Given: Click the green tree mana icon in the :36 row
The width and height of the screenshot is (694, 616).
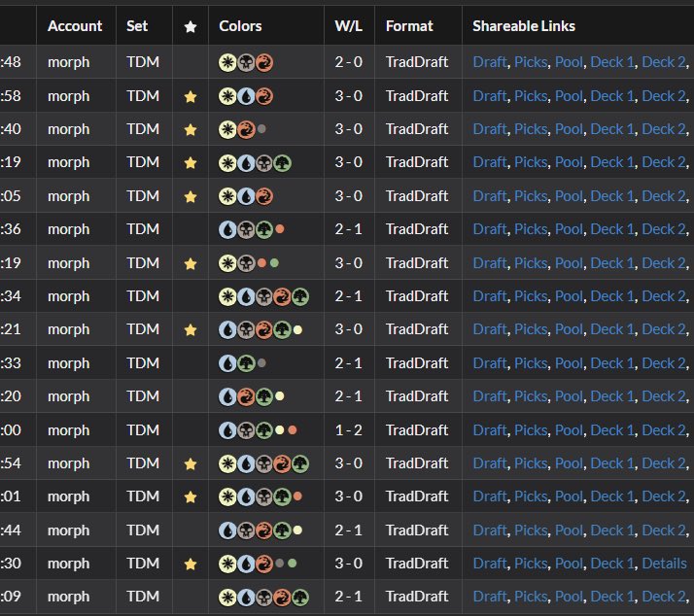Looking at the screenshot, I should [264, 229].
